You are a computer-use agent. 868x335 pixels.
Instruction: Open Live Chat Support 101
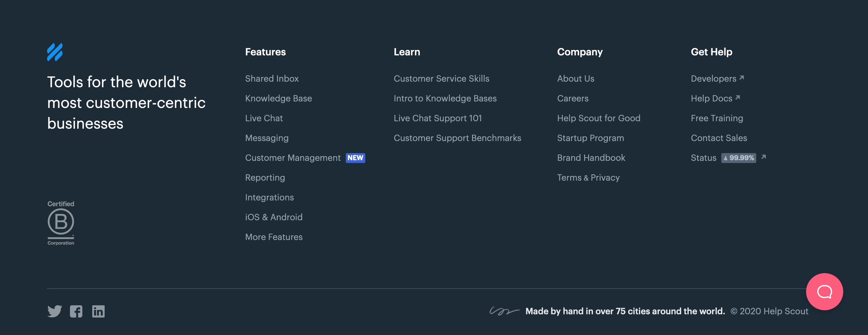pyautogui.click(x=438, y=118)
